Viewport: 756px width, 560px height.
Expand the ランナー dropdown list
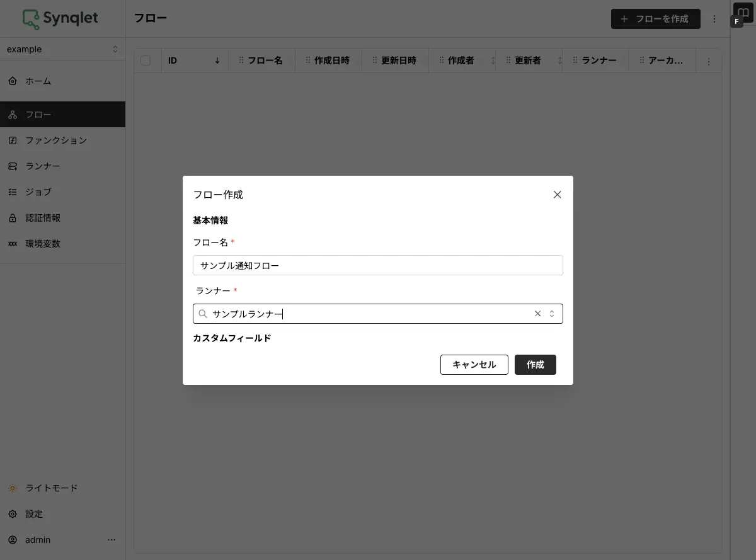552,314
